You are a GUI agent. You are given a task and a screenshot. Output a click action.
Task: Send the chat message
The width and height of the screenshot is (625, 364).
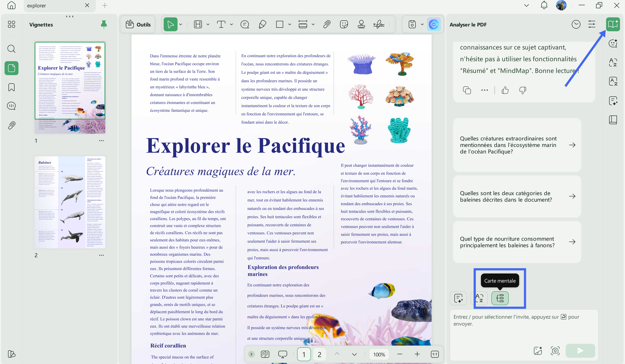[x=580, y=351]
